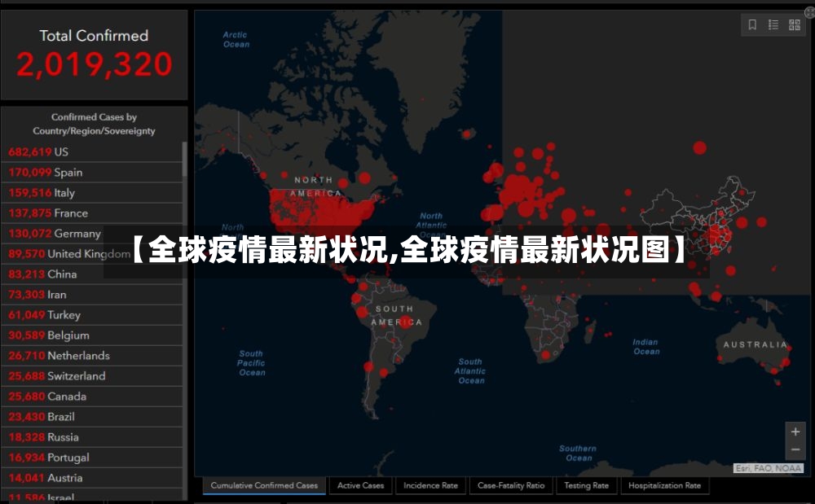
Task: Open the Incidence Rate tab
Action: pos(431,486)
